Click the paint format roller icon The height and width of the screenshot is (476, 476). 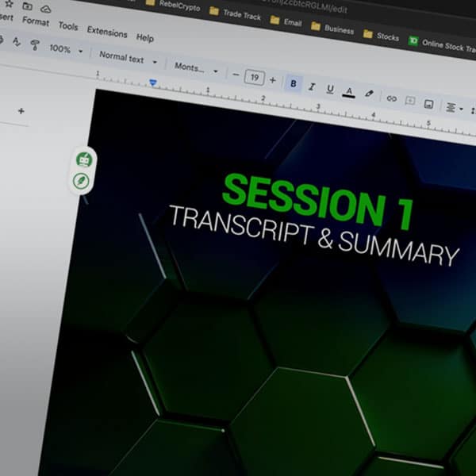coord(34,45)
